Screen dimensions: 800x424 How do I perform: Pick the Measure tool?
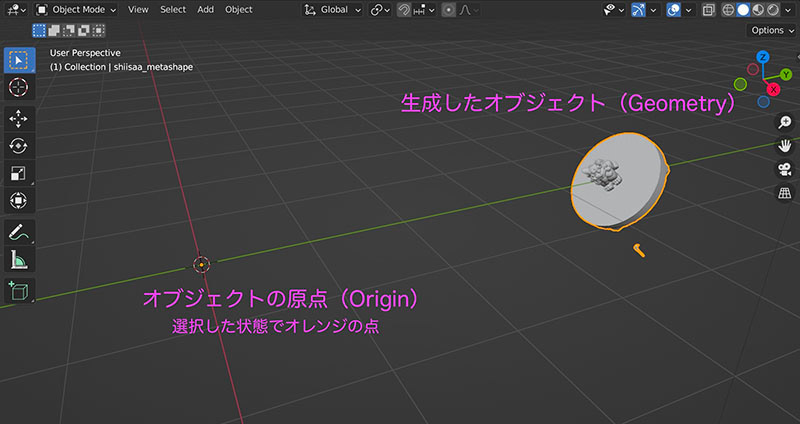point(19,259)
